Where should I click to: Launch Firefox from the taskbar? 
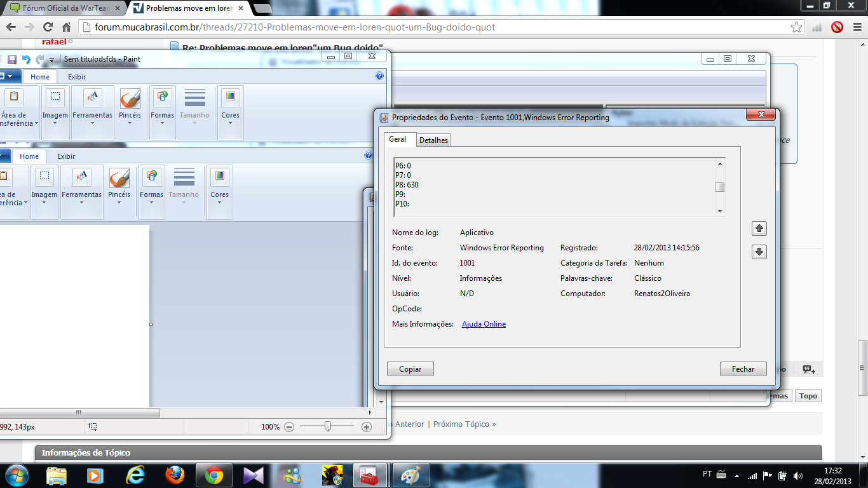tap(174, 475)
